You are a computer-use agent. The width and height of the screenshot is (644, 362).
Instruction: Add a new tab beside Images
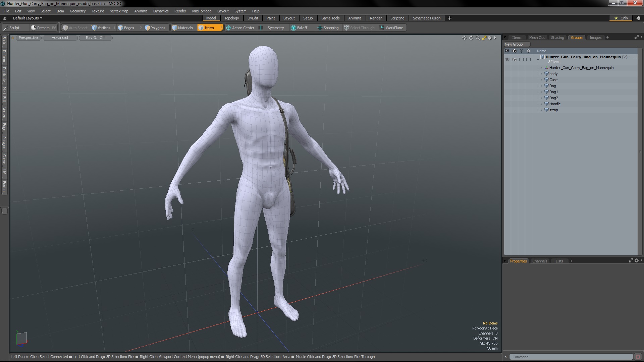(607, 38)
